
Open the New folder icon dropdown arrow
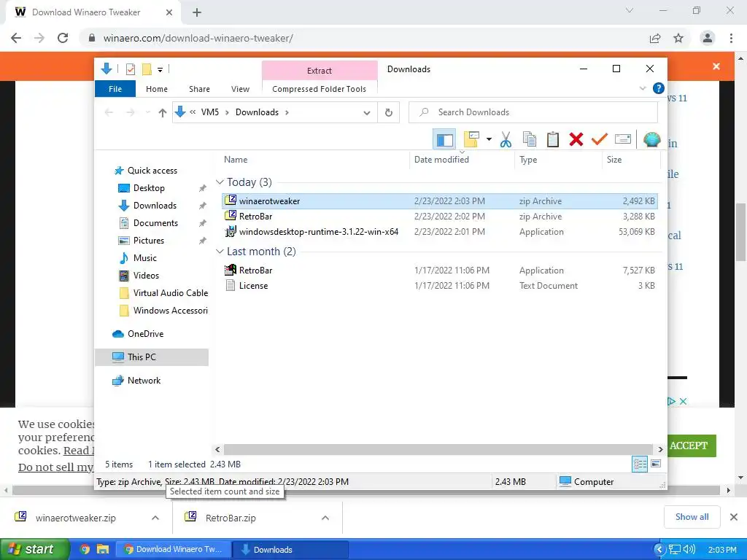489,139
